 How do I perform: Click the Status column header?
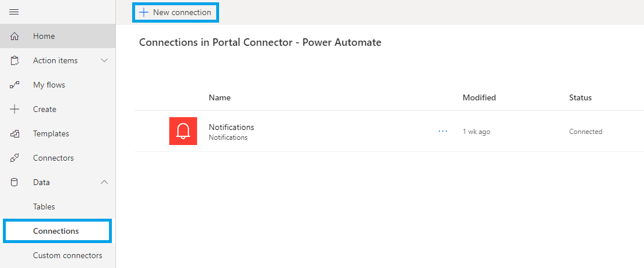tap(580, 98)
